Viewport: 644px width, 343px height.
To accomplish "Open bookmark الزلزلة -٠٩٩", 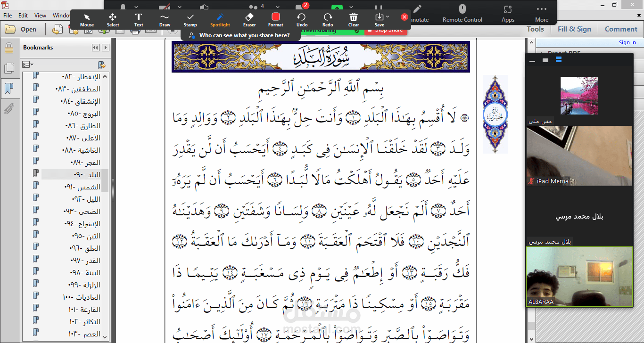I will [84, 285].
